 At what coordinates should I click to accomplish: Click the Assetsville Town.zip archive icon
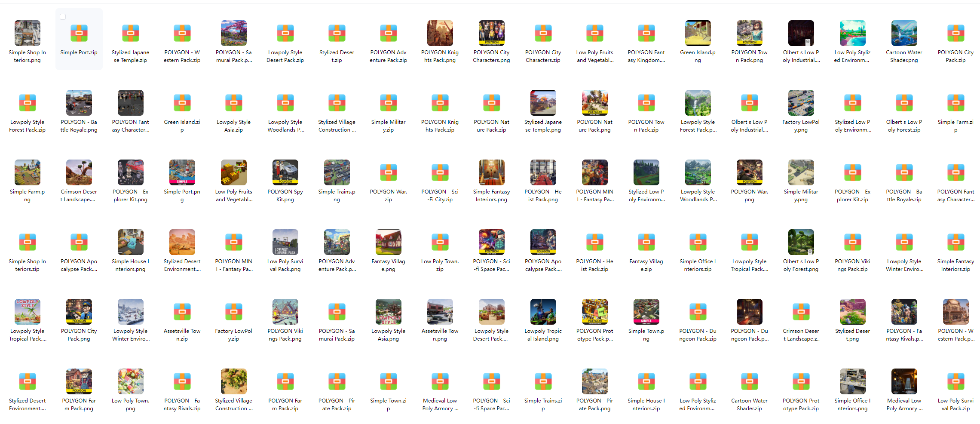tap(182, 312)
